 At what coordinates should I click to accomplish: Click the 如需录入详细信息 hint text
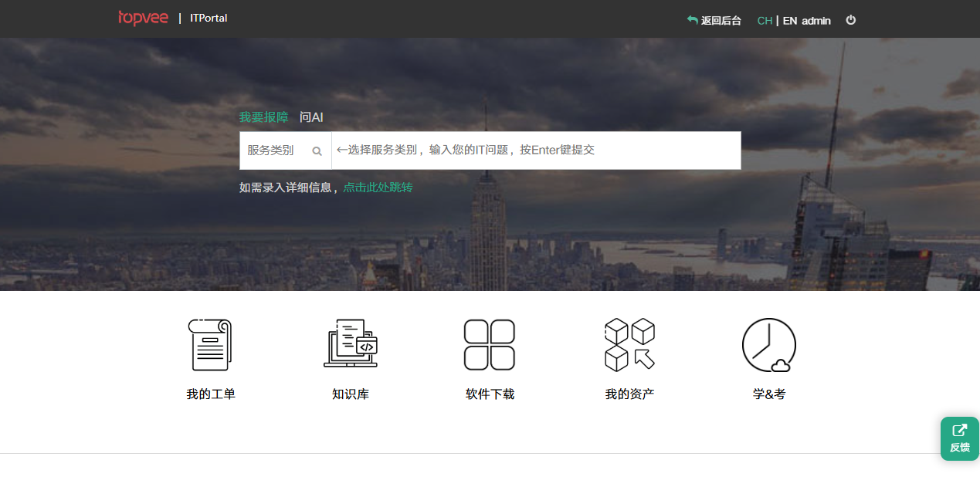tap(289, 188)
